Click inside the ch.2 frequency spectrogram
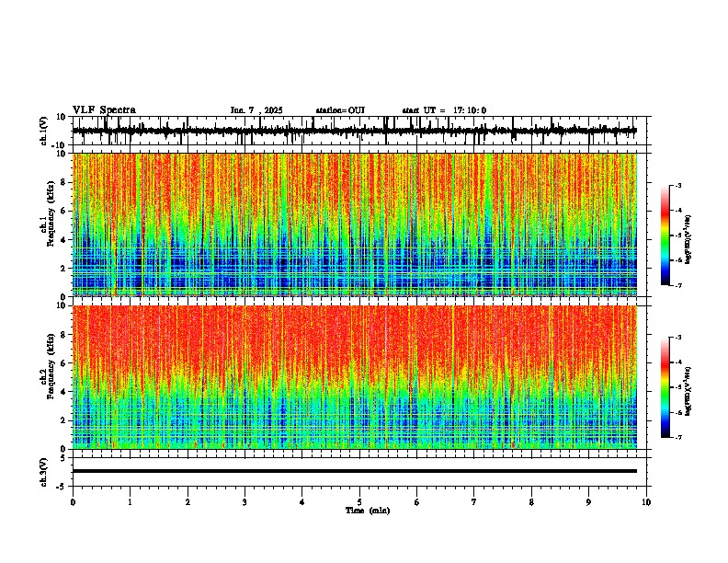The image size is (728, 563). pyautogui.click(x=355, y=377)
